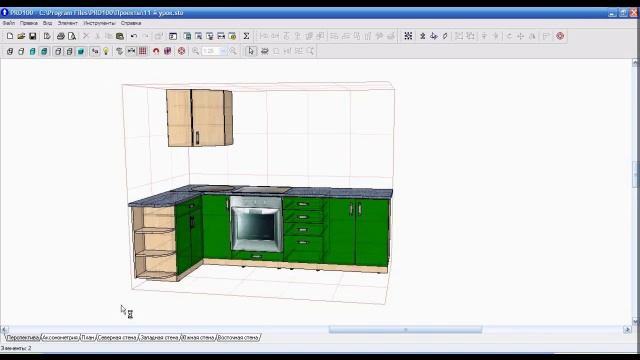Undo the last action
Viewport: 640px width, 360px height.
pyautogui.click(x=134, y=36)
